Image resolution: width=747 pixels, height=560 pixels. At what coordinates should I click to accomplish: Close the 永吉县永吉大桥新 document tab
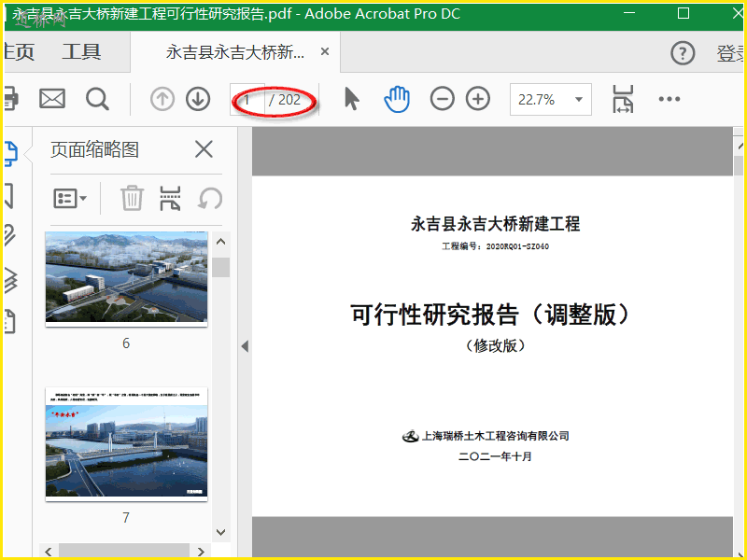[x=325, y=51]
